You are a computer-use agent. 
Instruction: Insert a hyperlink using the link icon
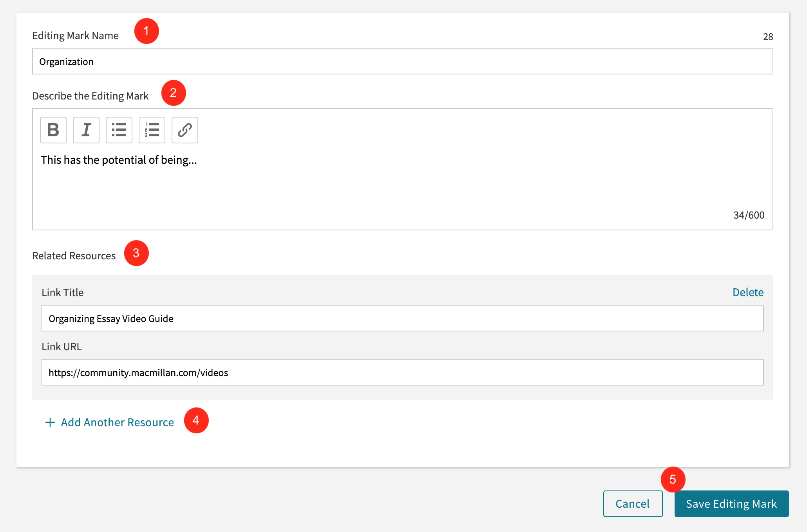[185, 130]
